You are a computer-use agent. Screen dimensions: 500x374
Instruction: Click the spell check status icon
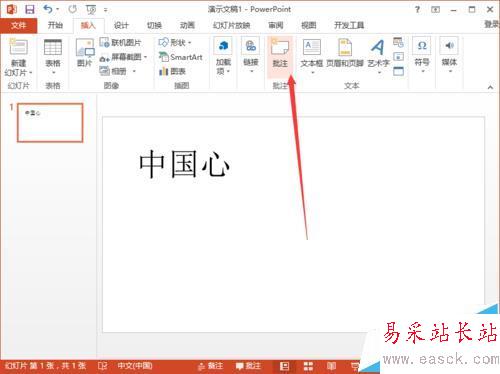[x=102, y=366]
